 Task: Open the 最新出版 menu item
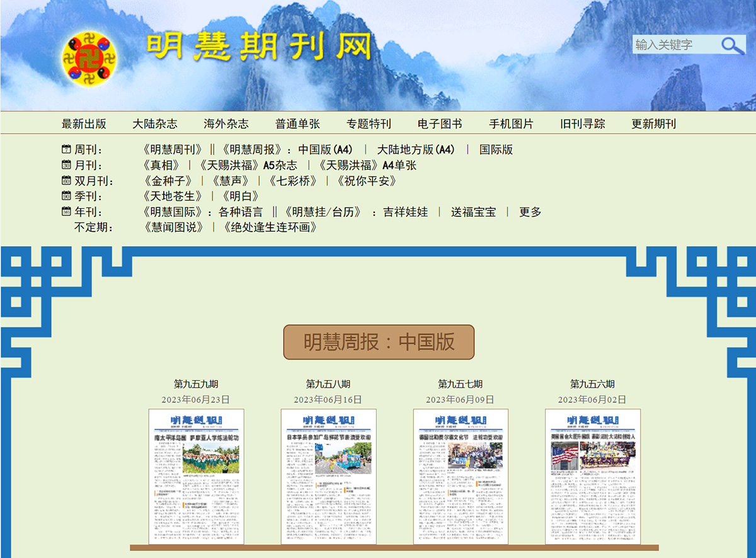tap(83, 124)
